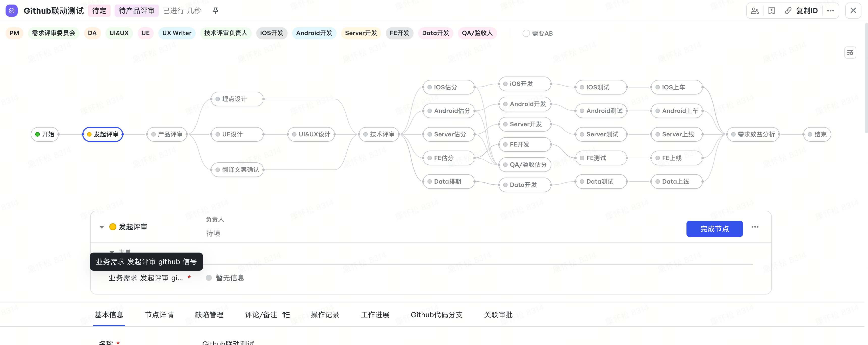Screen dimensions: 868x345
Task: Click the 待产品评审 status tag
Action: pos(137,11)
